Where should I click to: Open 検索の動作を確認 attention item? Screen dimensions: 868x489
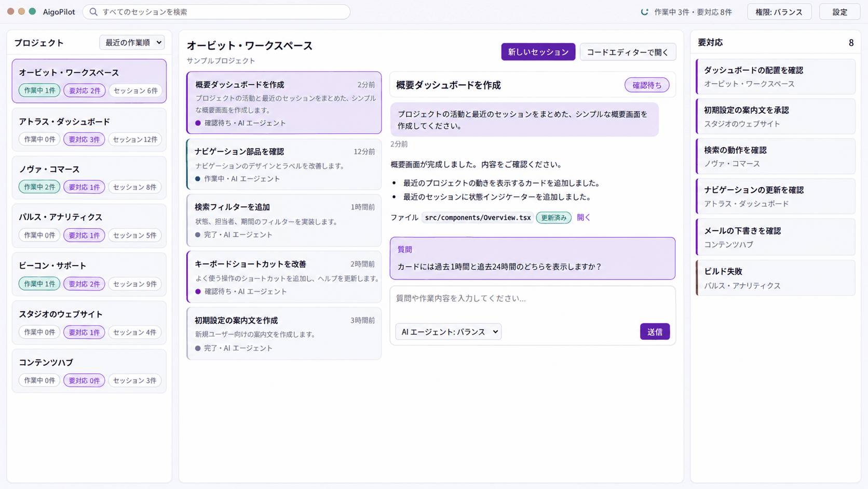click(x=776, y=156)
